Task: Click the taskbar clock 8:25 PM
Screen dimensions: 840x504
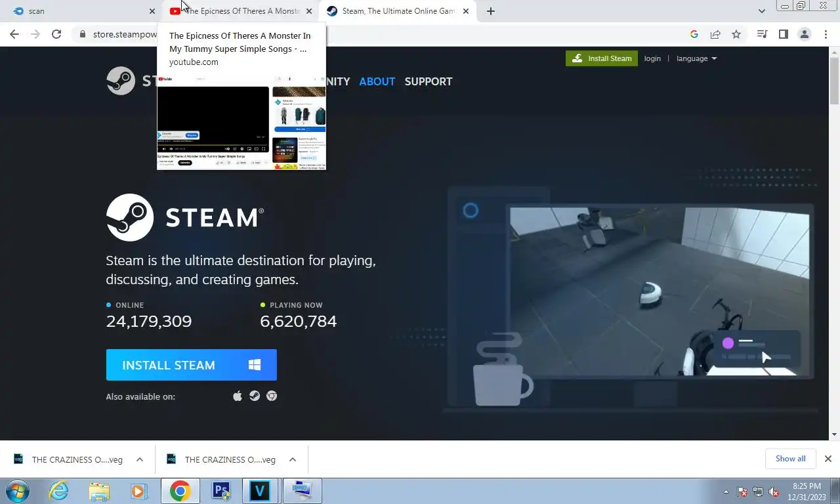Action: (x=807, y=486)
